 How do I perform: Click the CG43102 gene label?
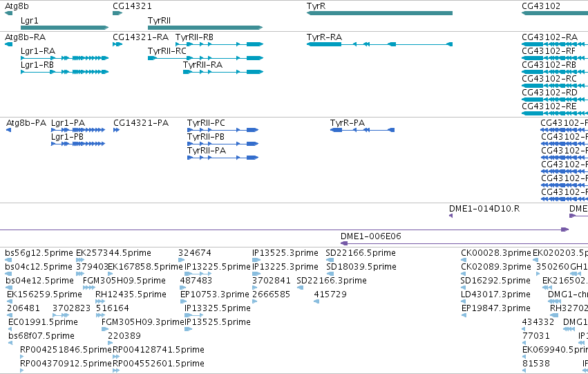(x=541, y=6)
